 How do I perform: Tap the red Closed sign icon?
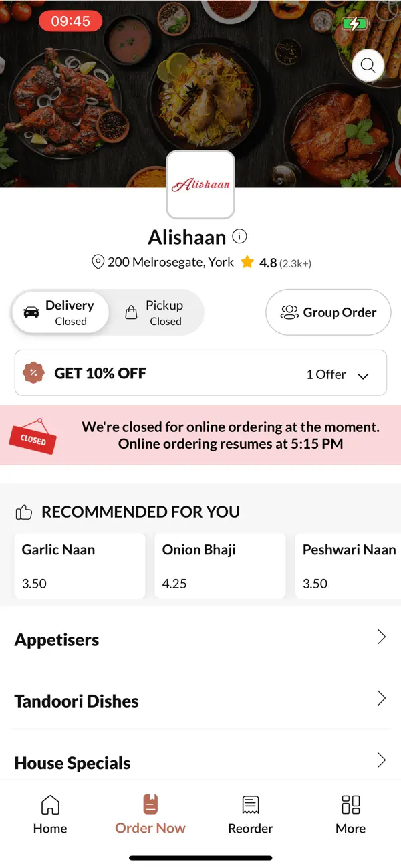point(33,437)
